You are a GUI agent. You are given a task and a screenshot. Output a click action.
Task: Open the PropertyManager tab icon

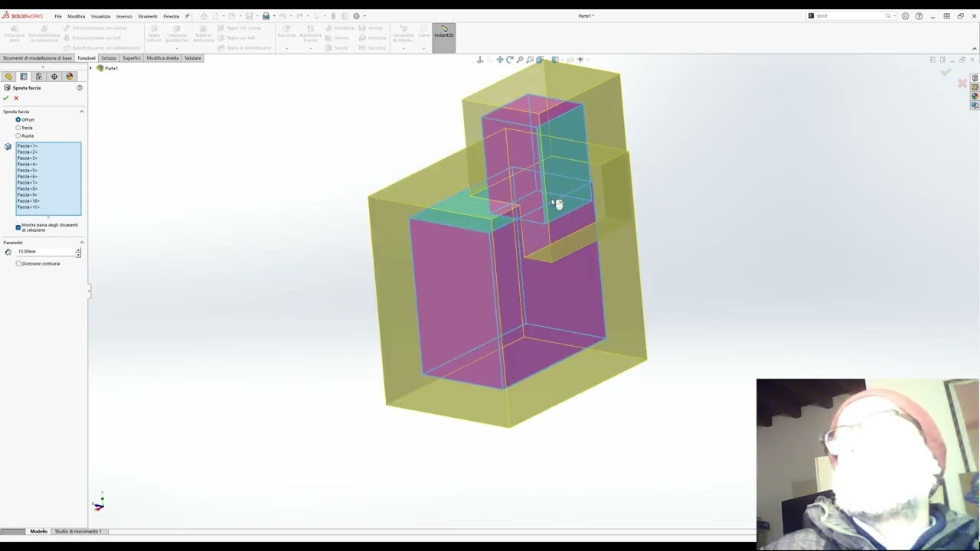click(24, 77)
